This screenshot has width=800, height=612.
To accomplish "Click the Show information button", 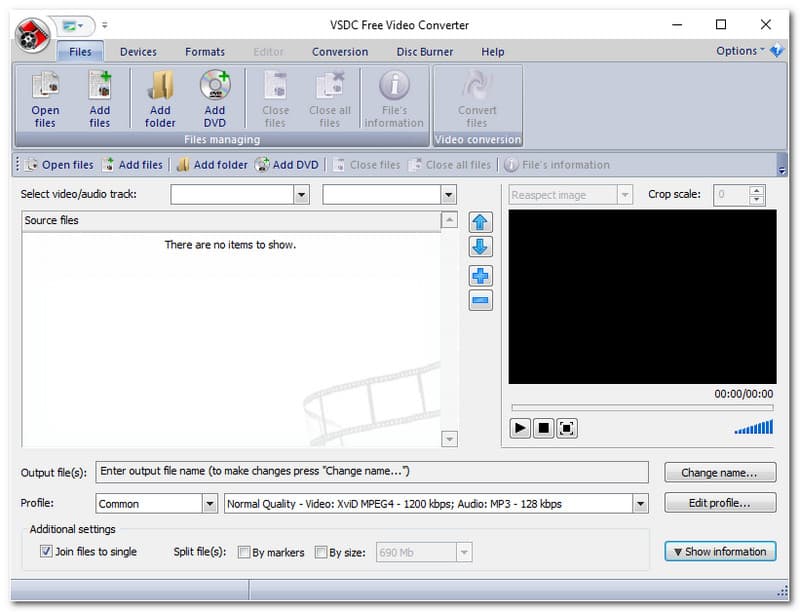I will pos(720,551).
